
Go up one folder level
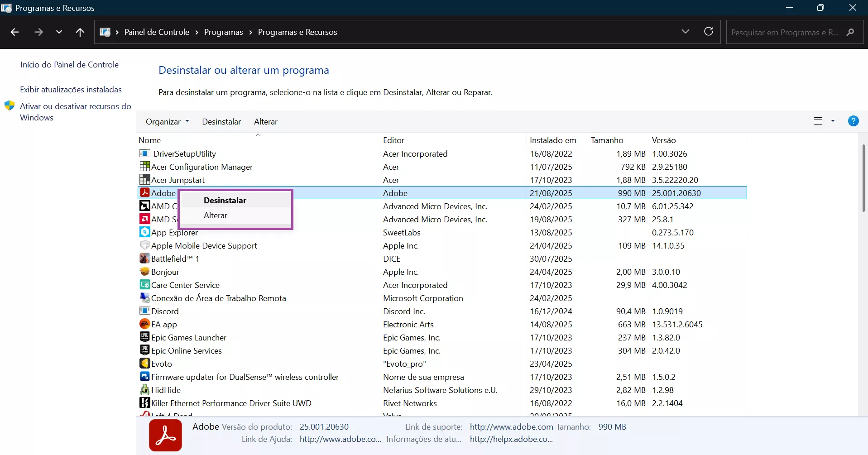coord(80,32)
